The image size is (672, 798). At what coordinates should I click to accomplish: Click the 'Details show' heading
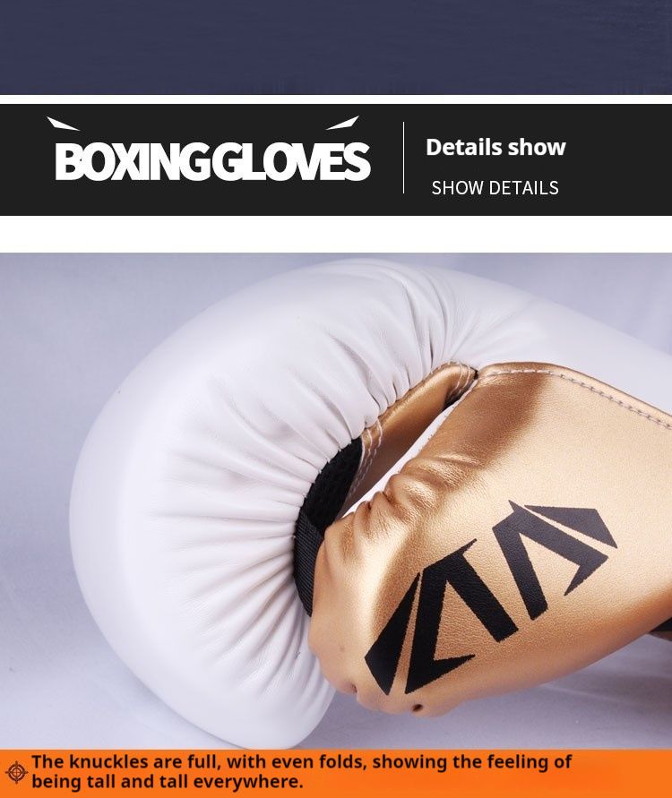click(495, 147)
